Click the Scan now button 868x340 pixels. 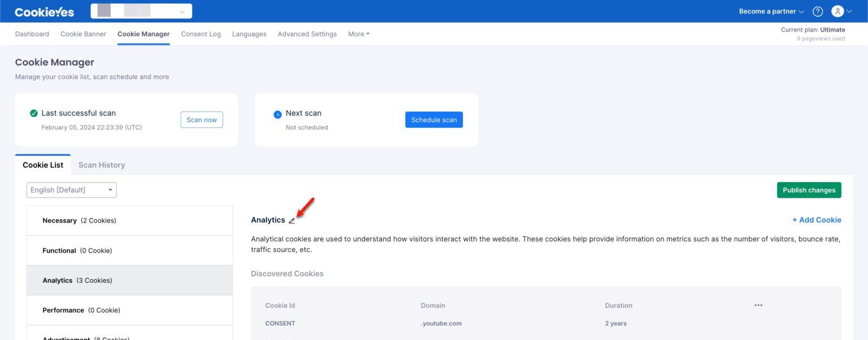[202, 120]
